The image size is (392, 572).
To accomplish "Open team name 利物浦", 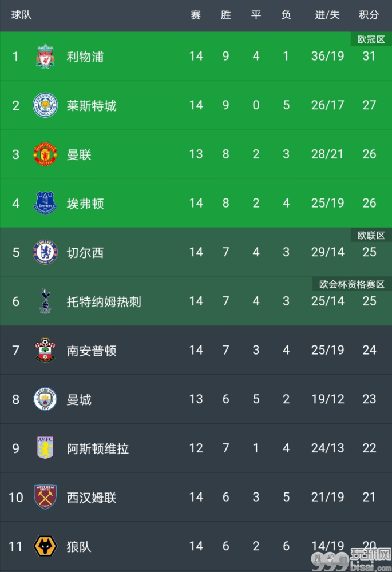I will pyautogui.click(x=85, y=57).
